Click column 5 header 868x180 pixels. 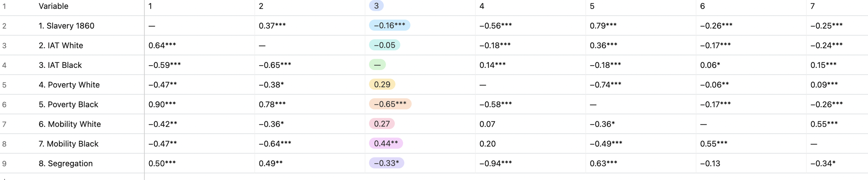pyautogui.click(x=592, y=6)
